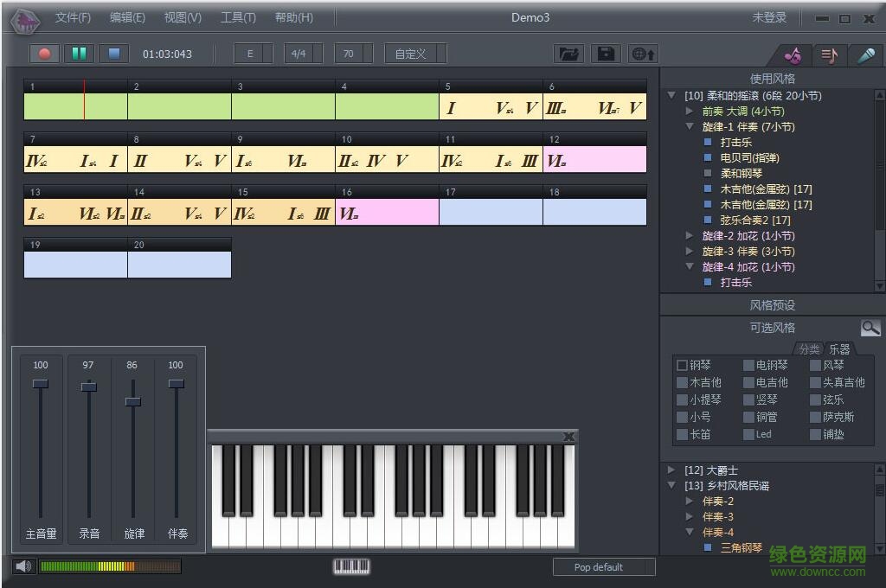
Task: Open a project via the folder icon
Action: tap(568, 54)
